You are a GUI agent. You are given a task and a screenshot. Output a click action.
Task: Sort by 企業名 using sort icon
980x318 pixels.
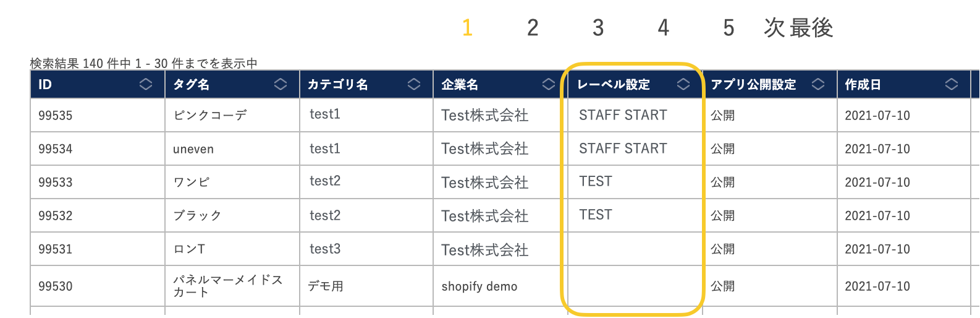tap(549, 84)
